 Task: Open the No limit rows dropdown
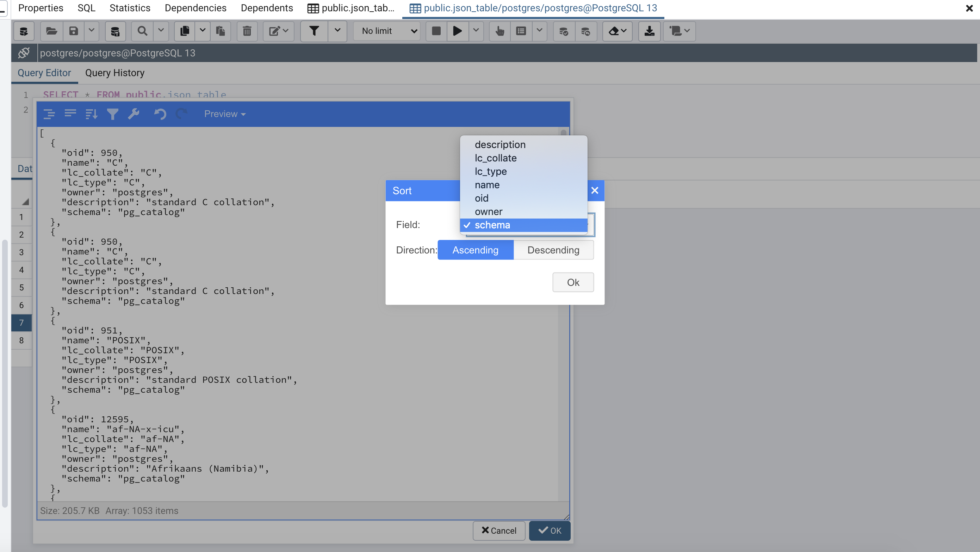pos(387,31)
